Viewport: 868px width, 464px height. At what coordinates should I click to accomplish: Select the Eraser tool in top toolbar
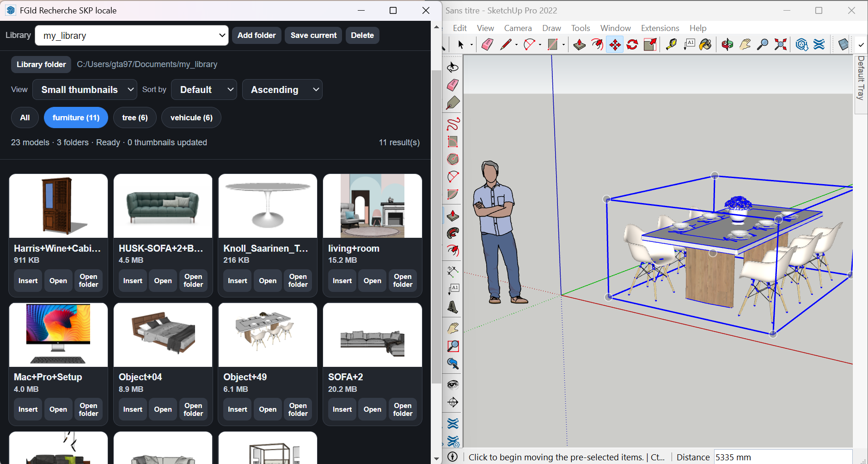(487, 44)
